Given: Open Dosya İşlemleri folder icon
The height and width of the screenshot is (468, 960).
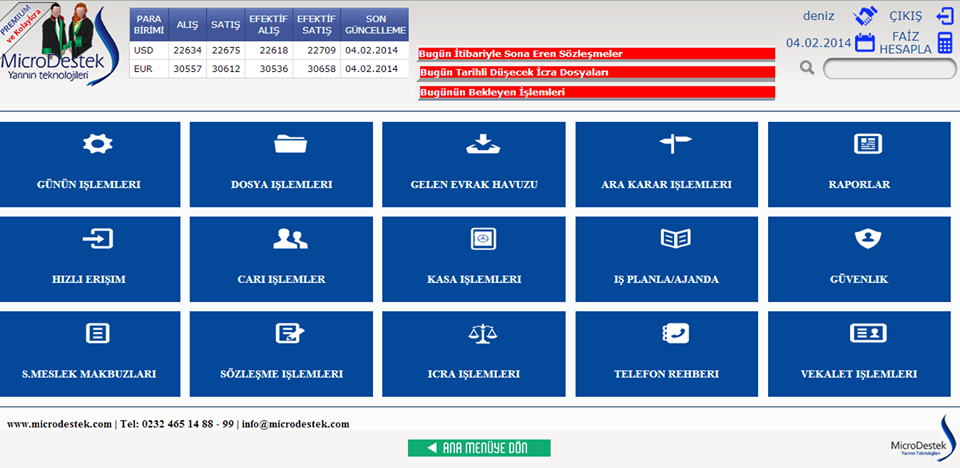Looking at the screenshot, I should [290, 144].
